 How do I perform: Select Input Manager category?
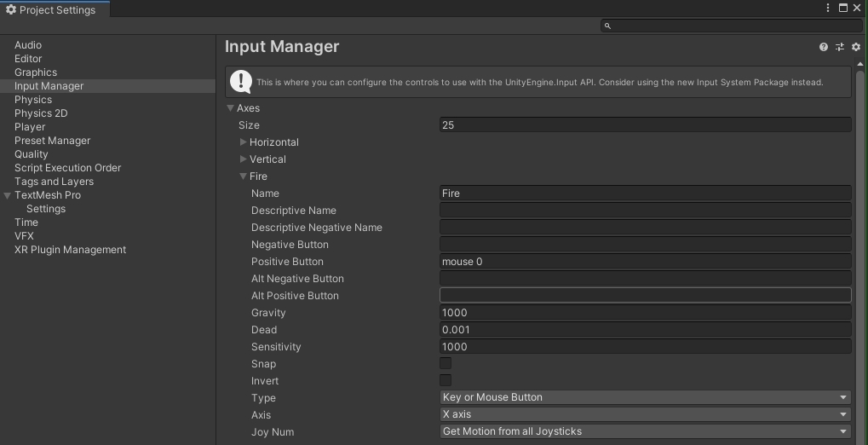108,86
